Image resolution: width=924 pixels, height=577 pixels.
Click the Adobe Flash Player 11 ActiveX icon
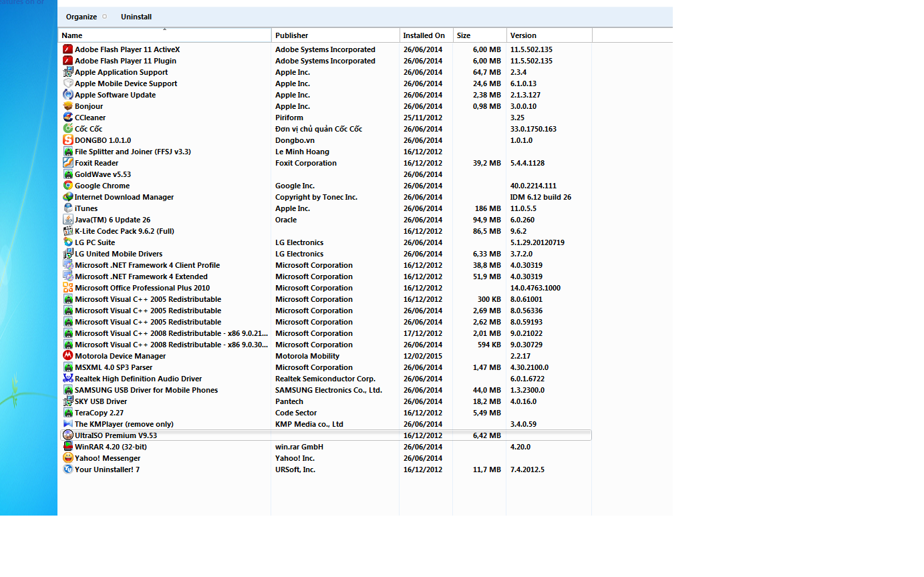(67, 49)
